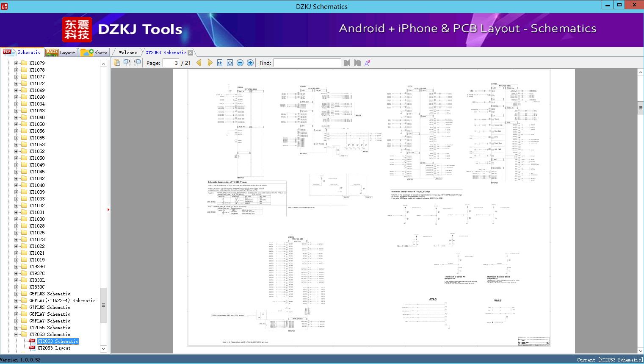Click the PDF icon of XT2053 Layout file
Viewport: 644px width, 364px height.
[x=32, y=348]
